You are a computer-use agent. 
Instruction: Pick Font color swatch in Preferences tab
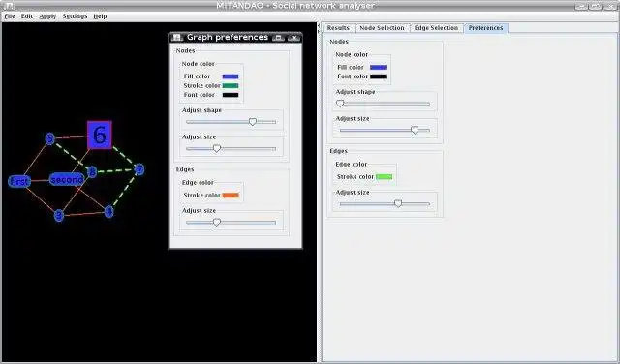378,76
